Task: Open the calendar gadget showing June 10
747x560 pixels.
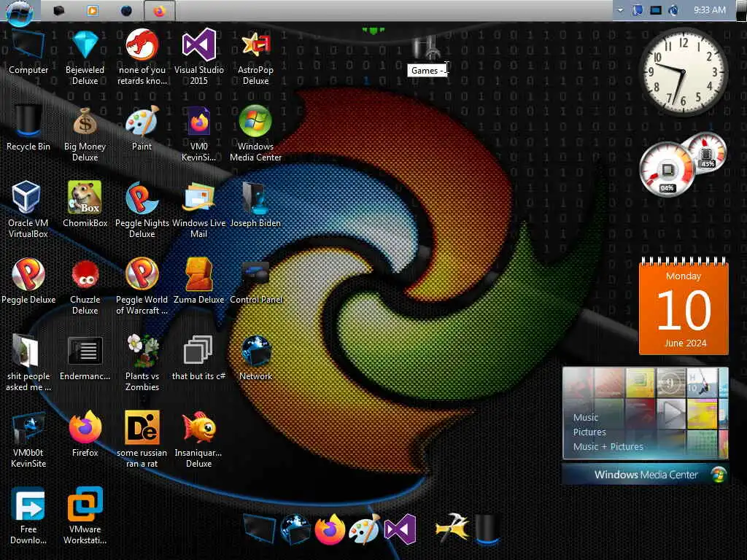Action: [684, 306]
